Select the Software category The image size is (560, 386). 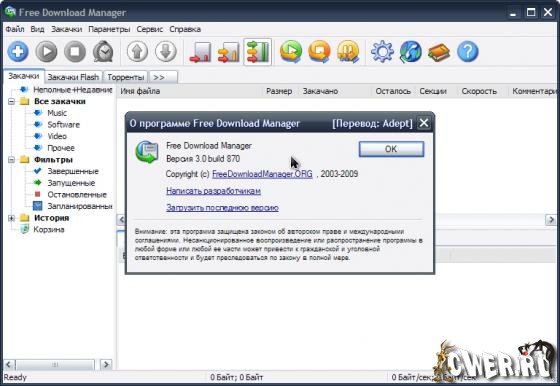coord(64,125)
